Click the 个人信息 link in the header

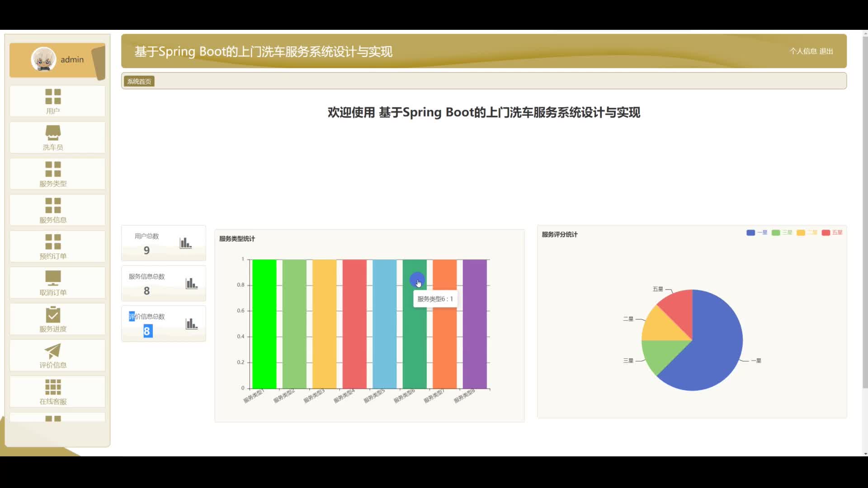click(x=803, y=52)
